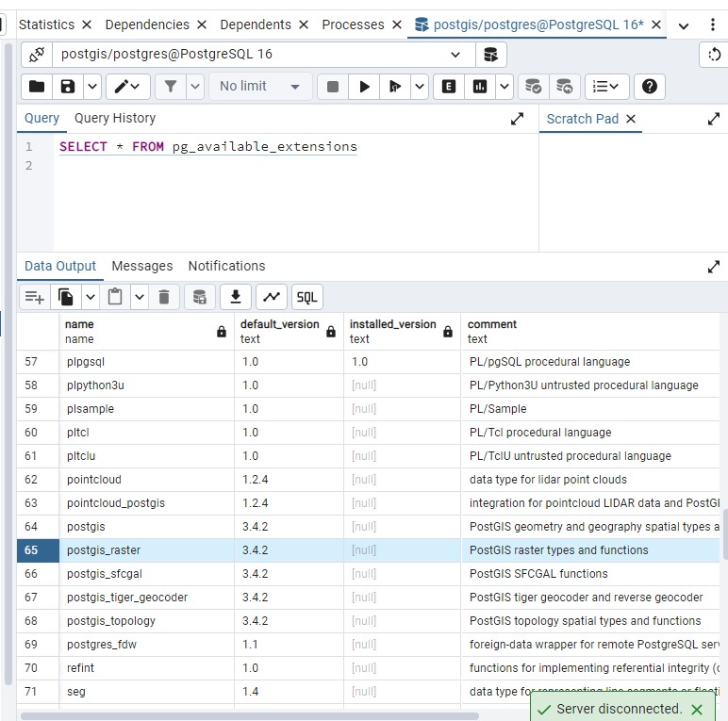
Task: Click the Explain query icon
Action: (x=449, y=87)
